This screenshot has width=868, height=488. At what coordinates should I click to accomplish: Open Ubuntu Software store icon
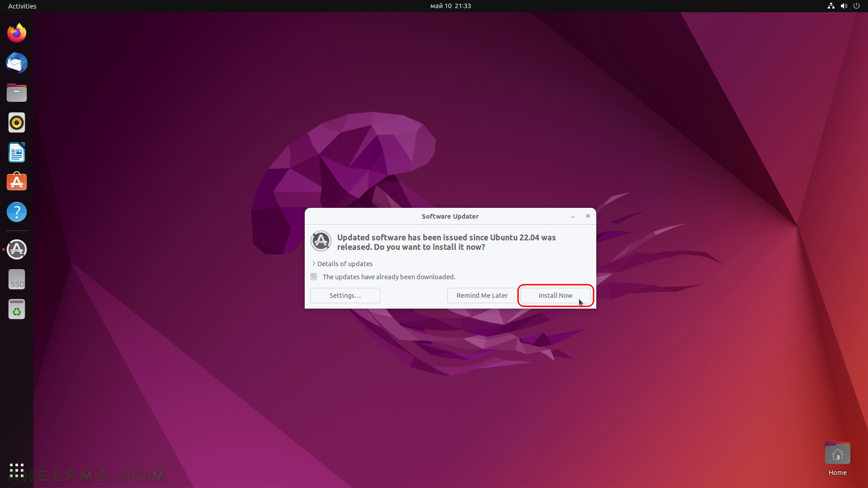click(17, 182)
